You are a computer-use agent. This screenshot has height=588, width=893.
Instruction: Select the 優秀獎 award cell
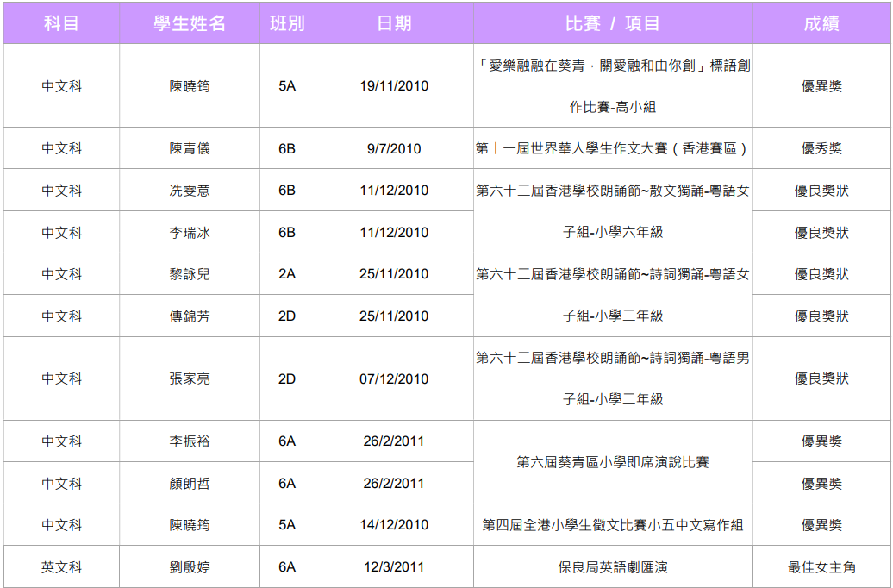coord(821,148)
